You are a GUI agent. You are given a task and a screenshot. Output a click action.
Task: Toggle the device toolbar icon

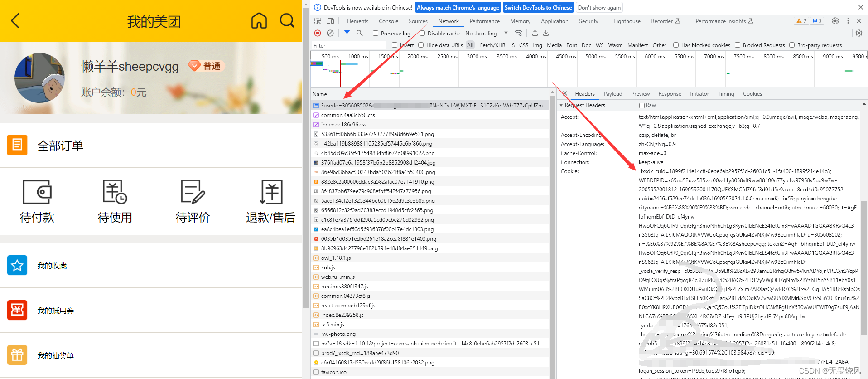pyautogui.click(x=330, y=21)
